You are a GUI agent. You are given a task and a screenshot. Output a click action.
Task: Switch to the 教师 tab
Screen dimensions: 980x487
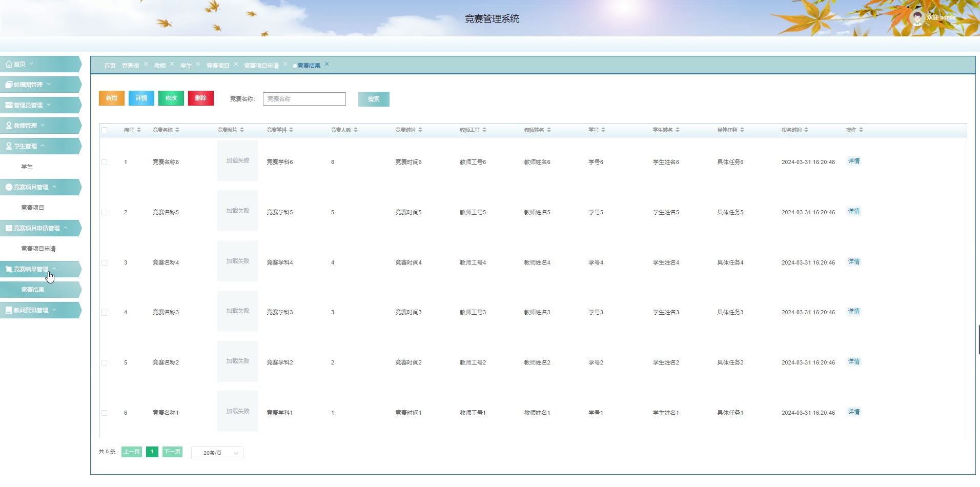(x=159, y=66)
